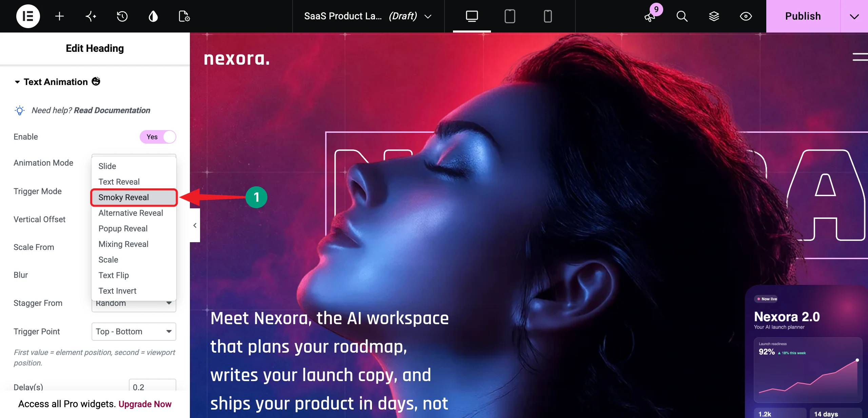Select Text Reveal animation mode
This screenshot has width=868, height=418.
(x=134, y=182)
